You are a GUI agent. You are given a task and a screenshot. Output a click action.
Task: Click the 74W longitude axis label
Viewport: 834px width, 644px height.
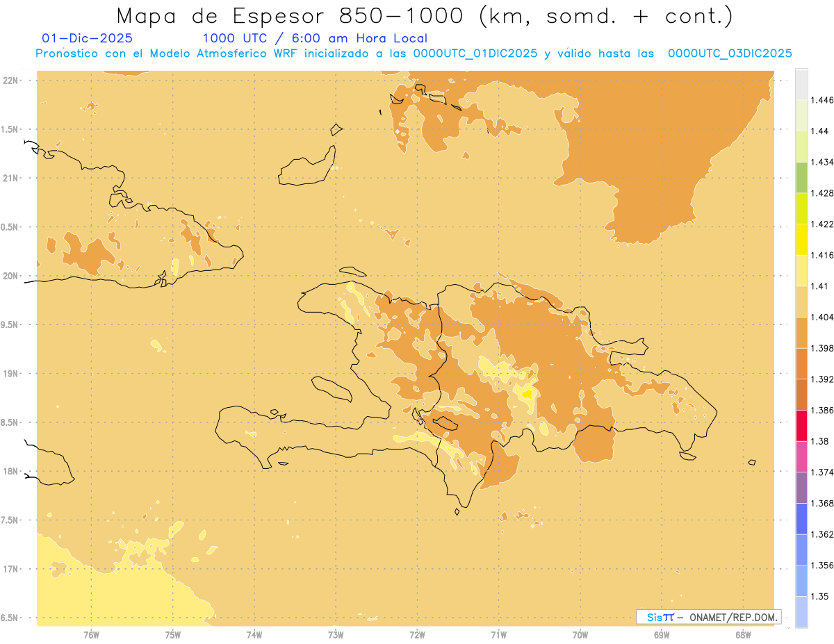pos(254,635)
